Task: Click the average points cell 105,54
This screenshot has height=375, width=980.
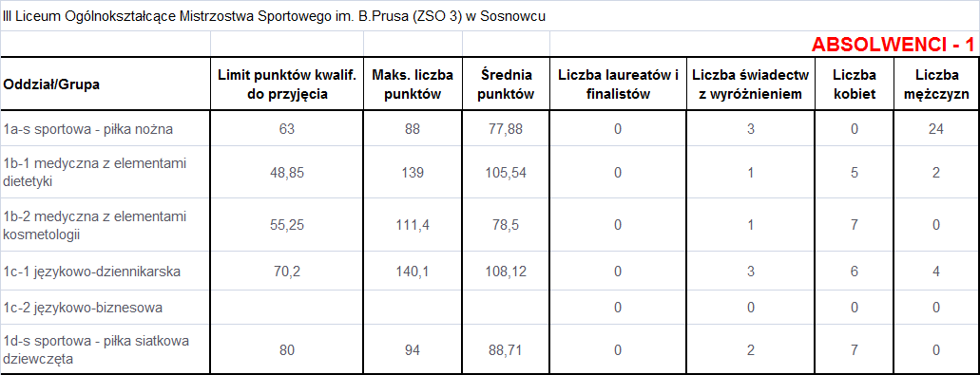Action: click(x=507, y=173)
